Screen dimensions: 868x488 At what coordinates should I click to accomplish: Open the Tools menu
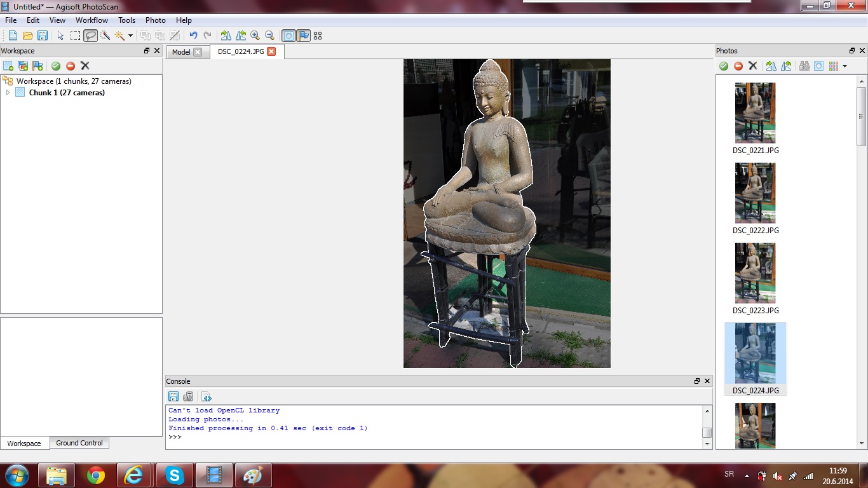(126, 20)
